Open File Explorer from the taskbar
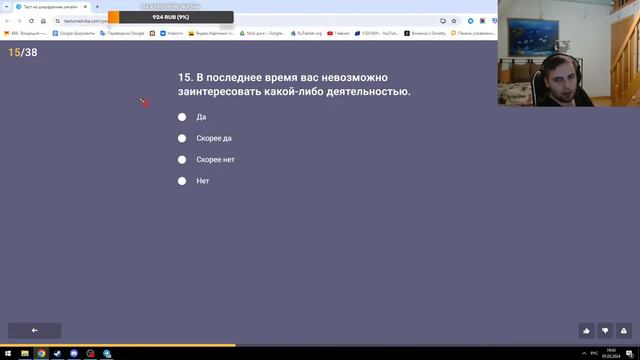 point(25,353)
